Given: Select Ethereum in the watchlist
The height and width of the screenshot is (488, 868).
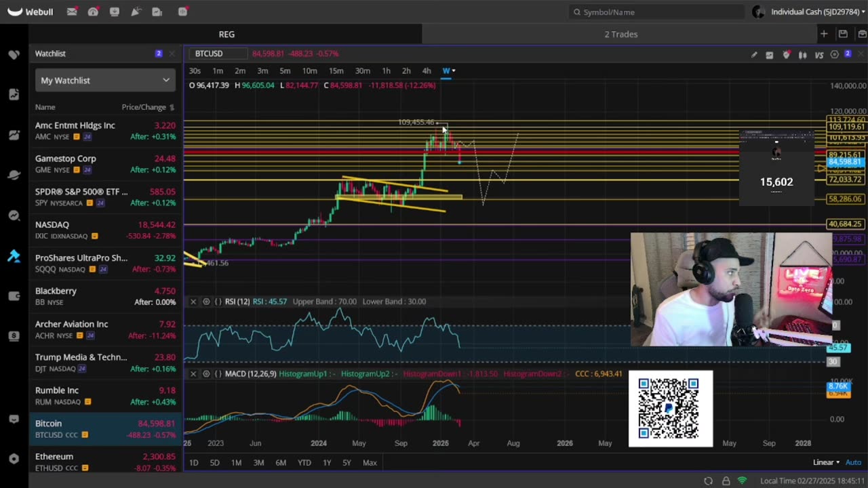Looking at the screenshot, I should coord(106,461).
